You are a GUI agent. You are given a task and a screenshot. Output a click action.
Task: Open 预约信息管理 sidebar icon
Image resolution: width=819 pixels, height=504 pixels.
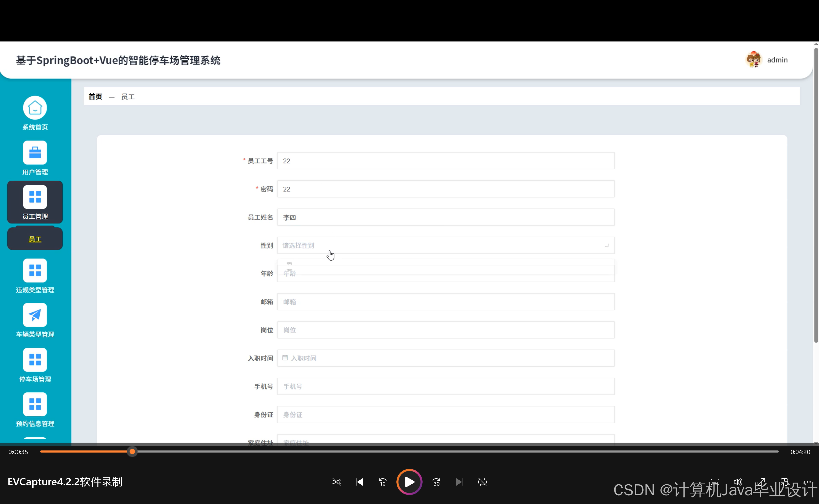tap(35, 404)
